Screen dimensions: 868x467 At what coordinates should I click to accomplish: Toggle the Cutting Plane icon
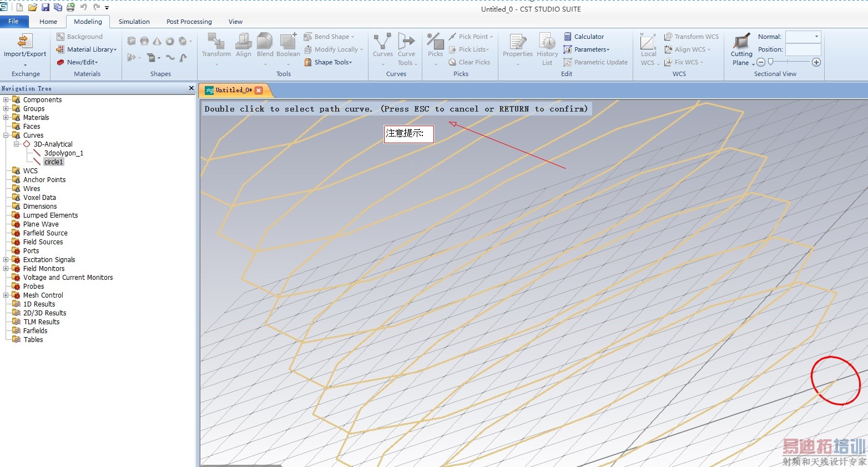(741, 41)
